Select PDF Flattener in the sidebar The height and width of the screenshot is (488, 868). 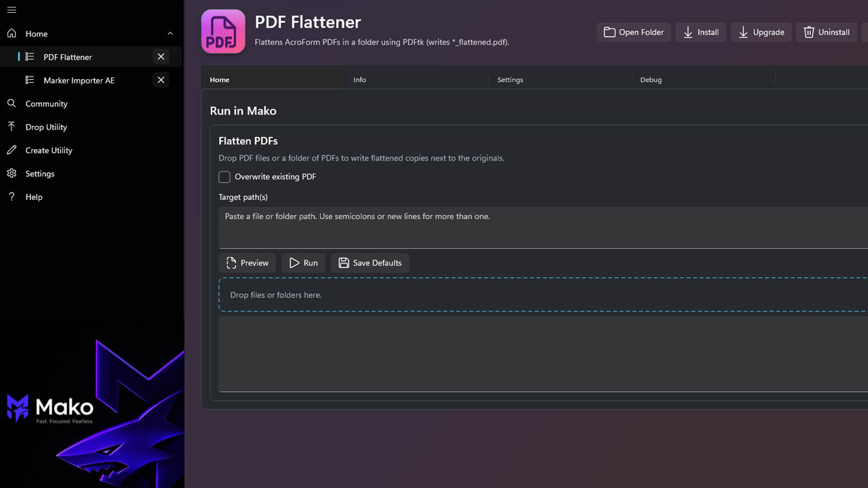click(92, 57)
